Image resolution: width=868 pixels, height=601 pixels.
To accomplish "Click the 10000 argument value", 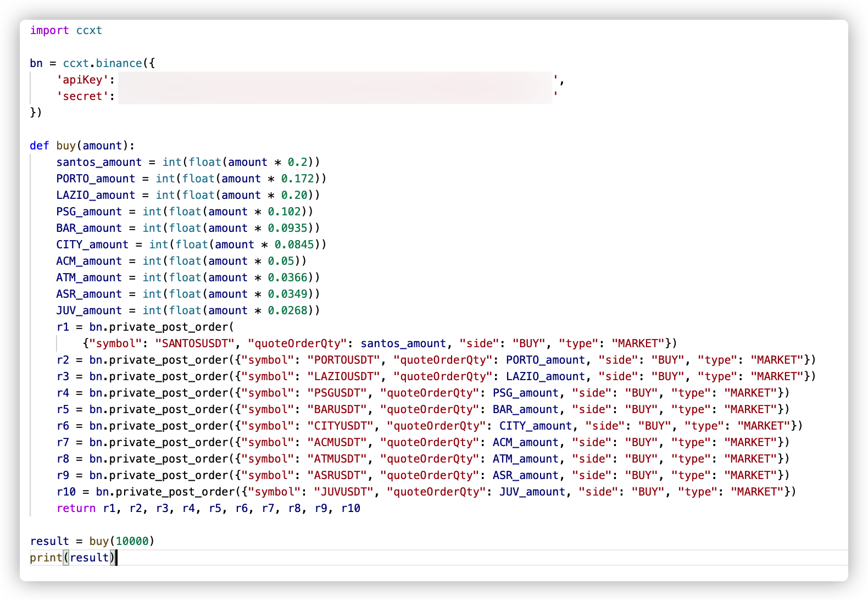I will (132, 541).
